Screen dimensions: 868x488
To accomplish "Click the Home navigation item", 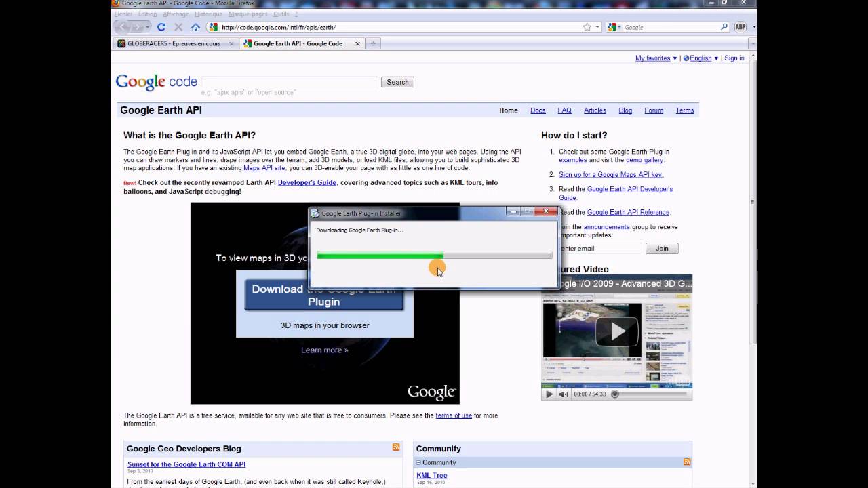I will (509, 110).
